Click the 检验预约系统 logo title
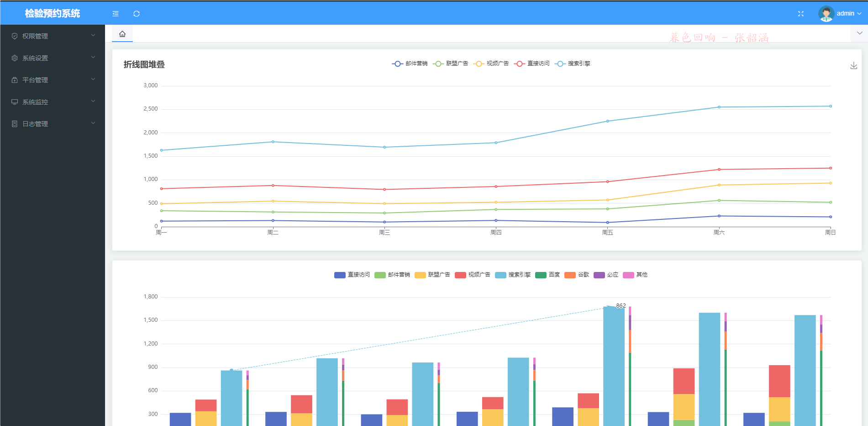Image resolution: width=868 pixels, height=426 pixels. [x=53, y=14]
